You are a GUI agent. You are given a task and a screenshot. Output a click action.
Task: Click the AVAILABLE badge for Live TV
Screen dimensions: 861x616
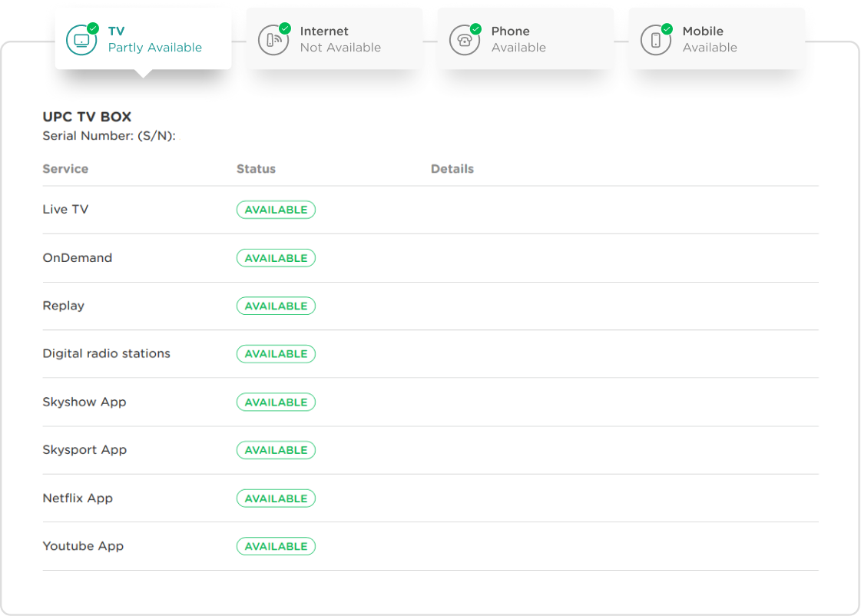tap(276, 210)
